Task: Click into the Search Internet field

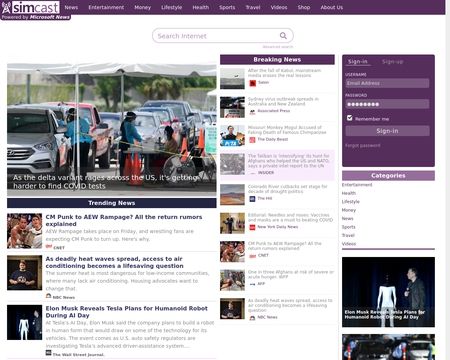Action: pyautogui.click(x=217, y=36)
